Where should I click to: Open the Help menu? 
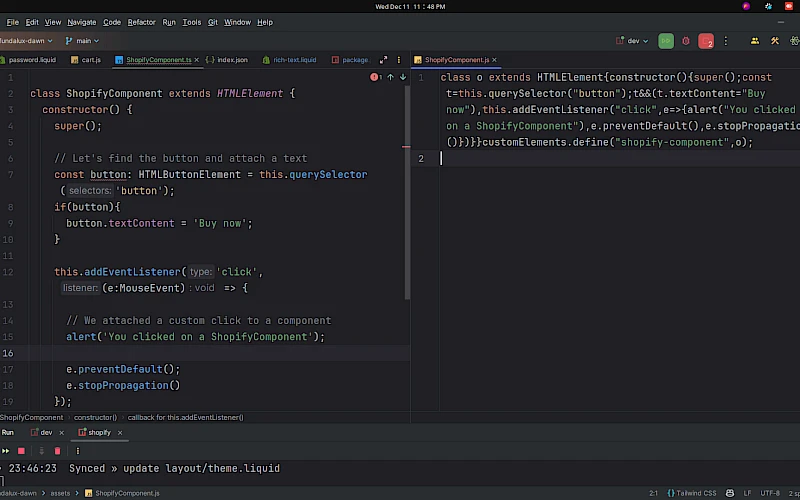265,22
